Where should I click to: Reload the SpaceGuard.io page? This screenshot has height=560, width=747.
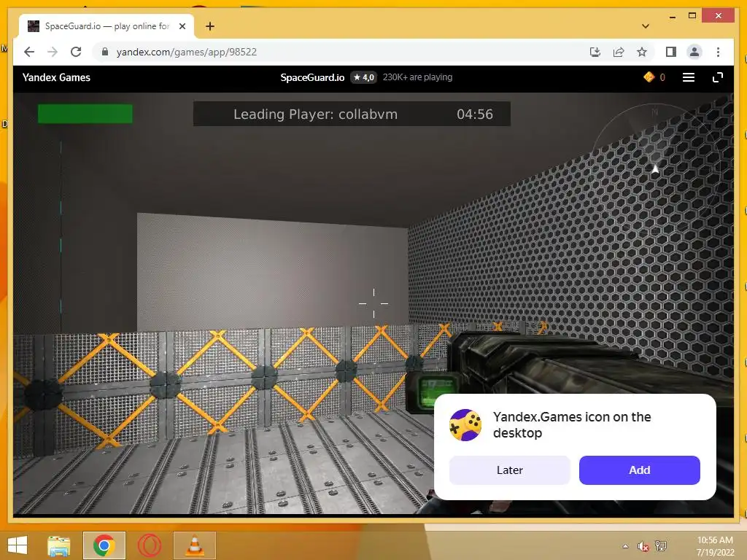(x=76, y=52)
